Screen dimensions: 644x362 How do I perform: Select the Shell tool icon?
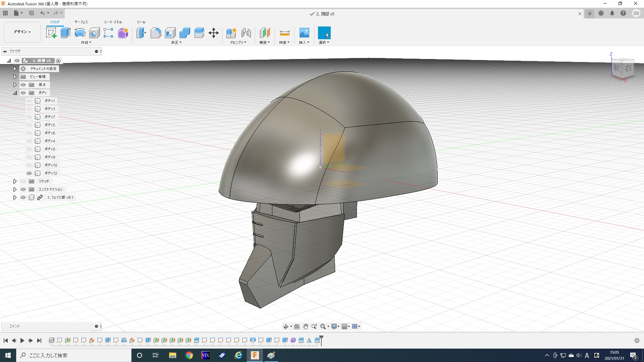coord(170,33)
